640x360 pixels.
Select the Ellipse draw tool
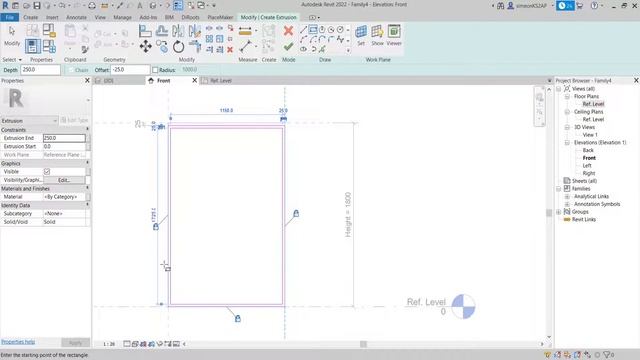(303, 49)
